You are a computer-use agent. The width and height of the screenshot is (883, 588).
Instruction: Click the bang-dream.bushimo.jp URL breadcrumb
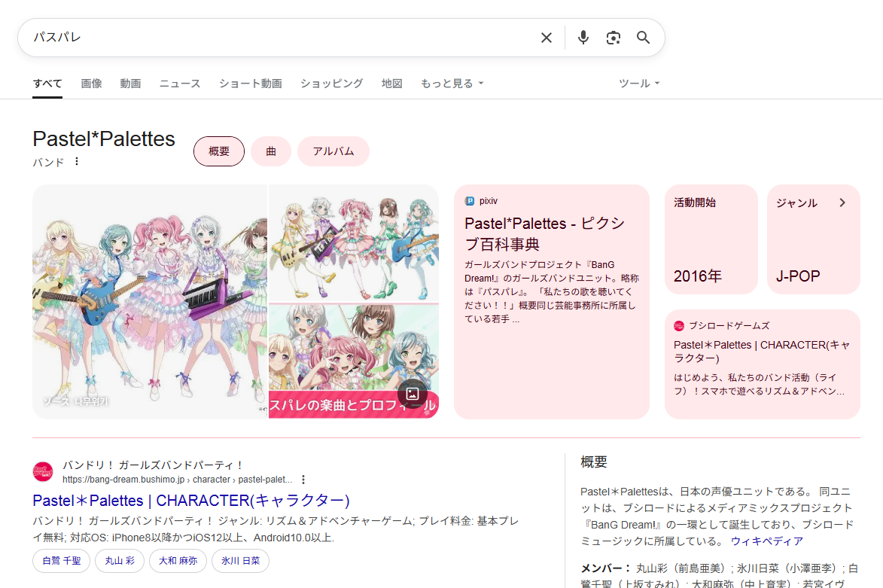[178, 480]
